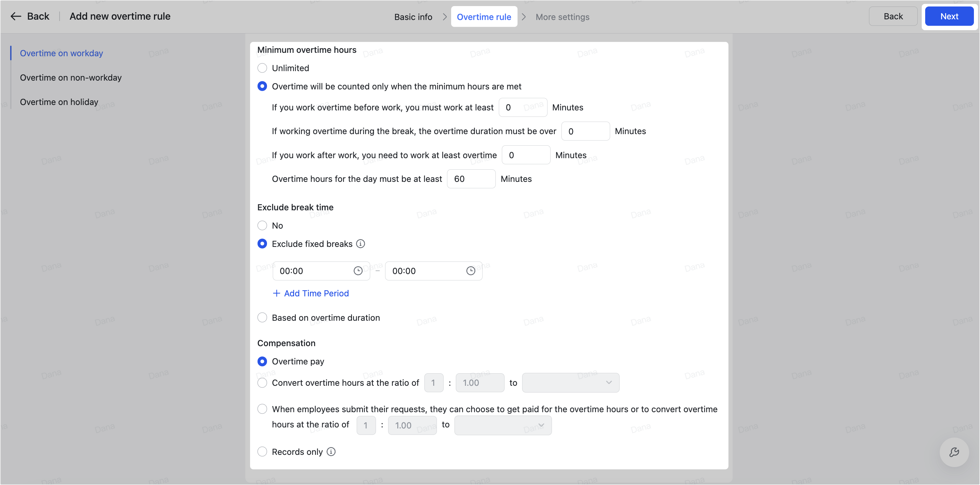Open the floating support widget in the corner
Screen dimensions: 980x485
tap(954, 452)
